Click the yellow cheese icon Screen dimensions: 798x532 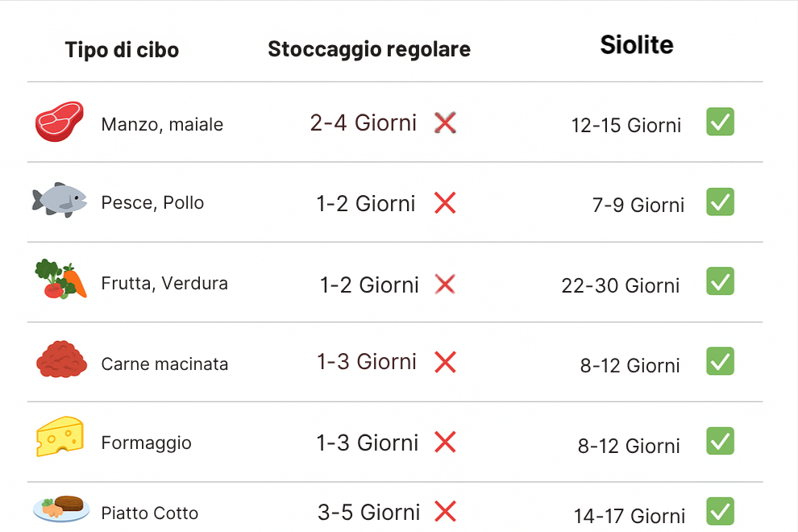(x=60, y=438)
